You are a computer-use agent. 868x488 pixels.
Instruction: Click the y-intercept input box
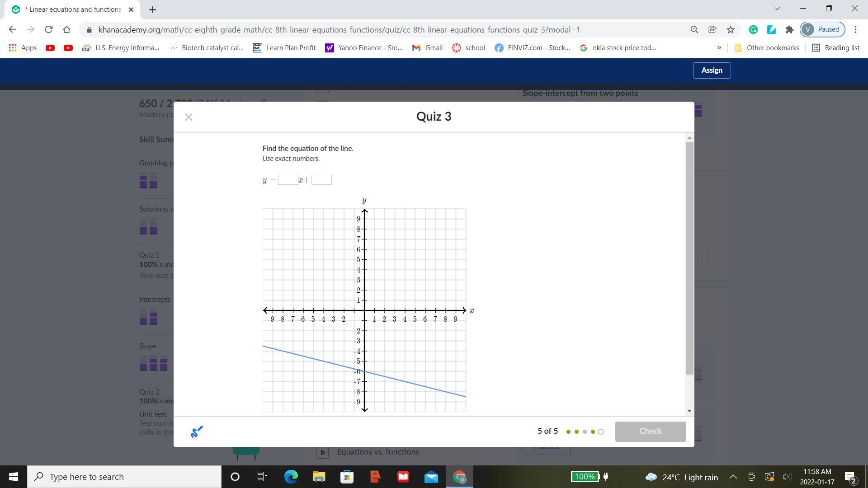pos(321,180)
